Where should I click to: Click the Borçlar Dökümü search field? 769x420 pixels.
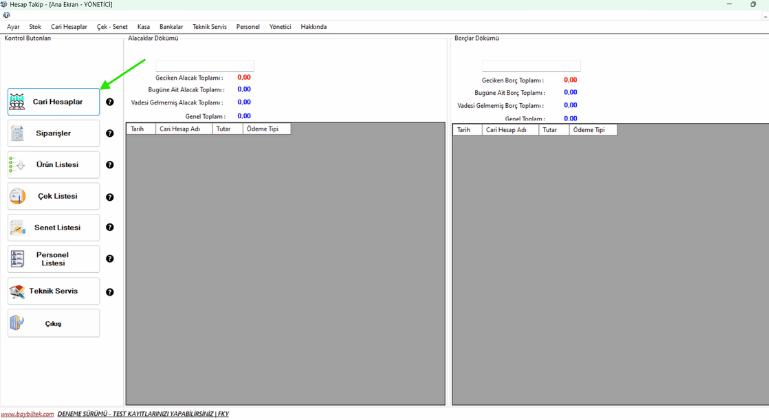click(x=531, y=66)
